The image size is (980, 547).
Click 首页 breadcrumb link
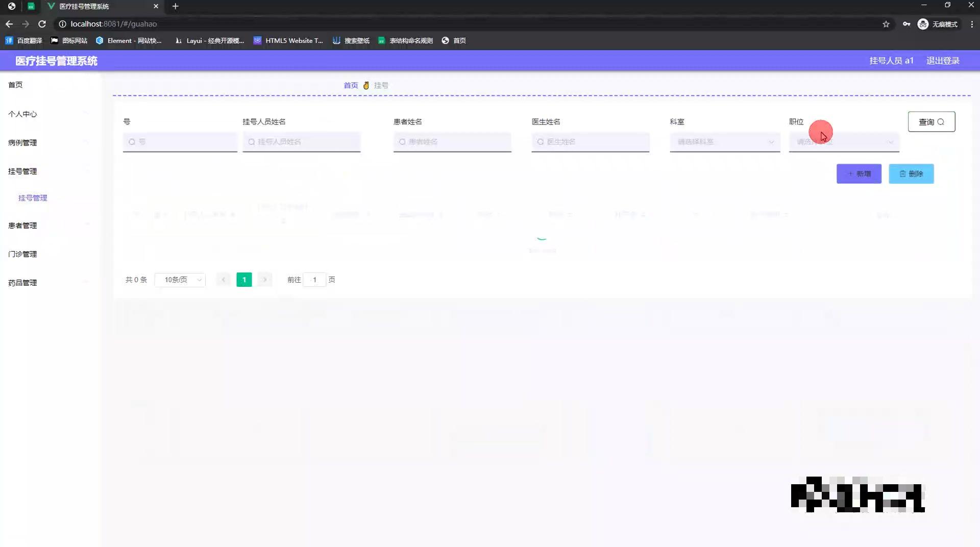(x=351, y=85)
